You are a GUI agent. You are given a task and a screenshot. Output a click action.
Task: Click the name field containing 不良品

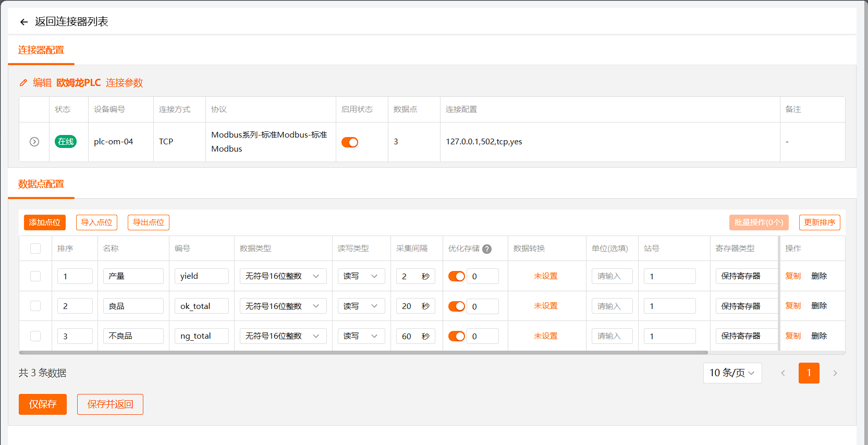click(x=133, y=336)
